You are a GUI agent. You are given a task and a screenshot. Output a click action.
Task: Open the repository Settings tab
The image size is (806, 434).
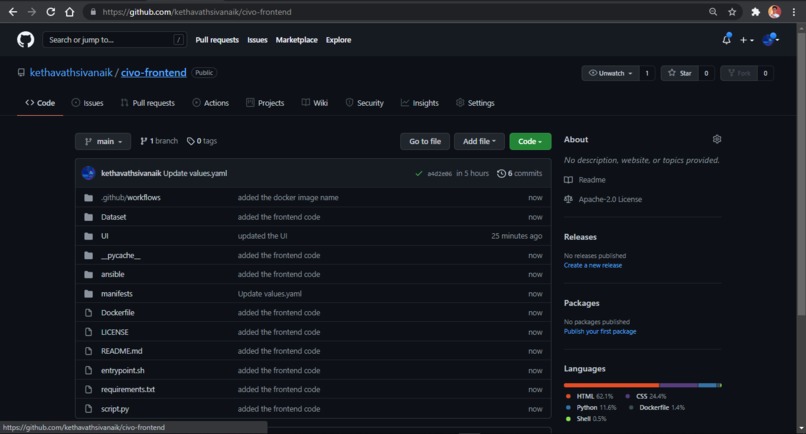click(x=475, y=103)
